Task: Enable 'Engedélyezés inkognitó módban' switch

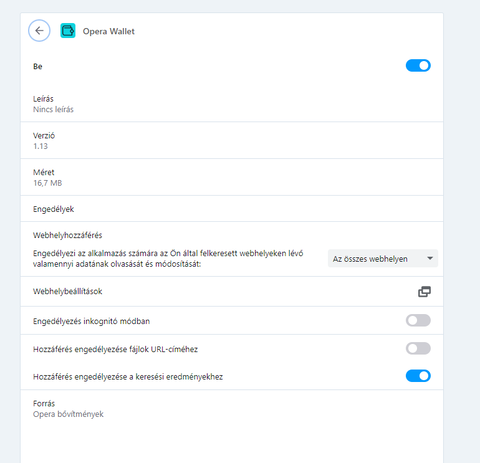Action: coord(418,321)
